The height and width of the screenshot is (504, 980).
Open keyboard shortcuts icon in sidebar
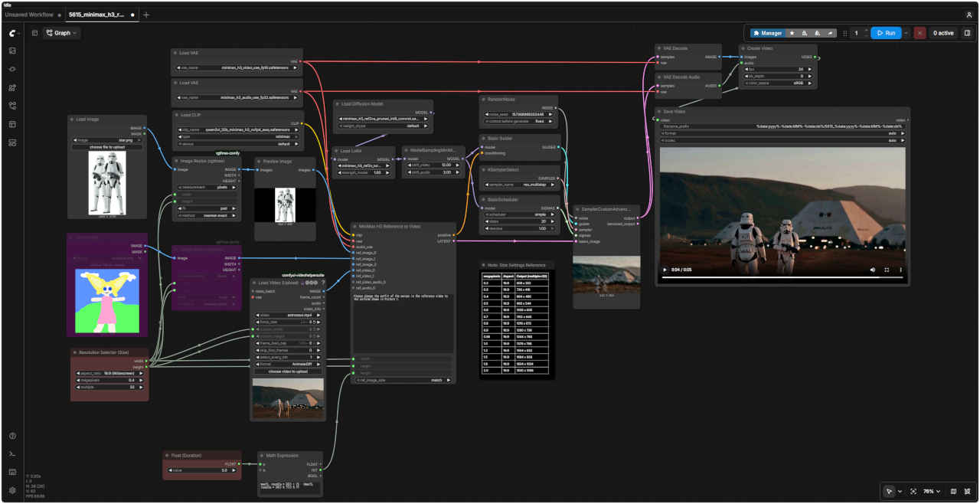click(12, 472)
